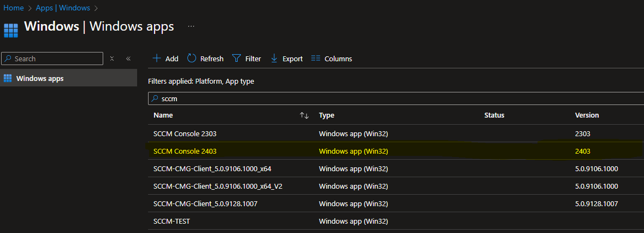Click version 2403 cell
The width and height of the screenshot is (644, 233).
pyautogui.click(x=583, y=151)
